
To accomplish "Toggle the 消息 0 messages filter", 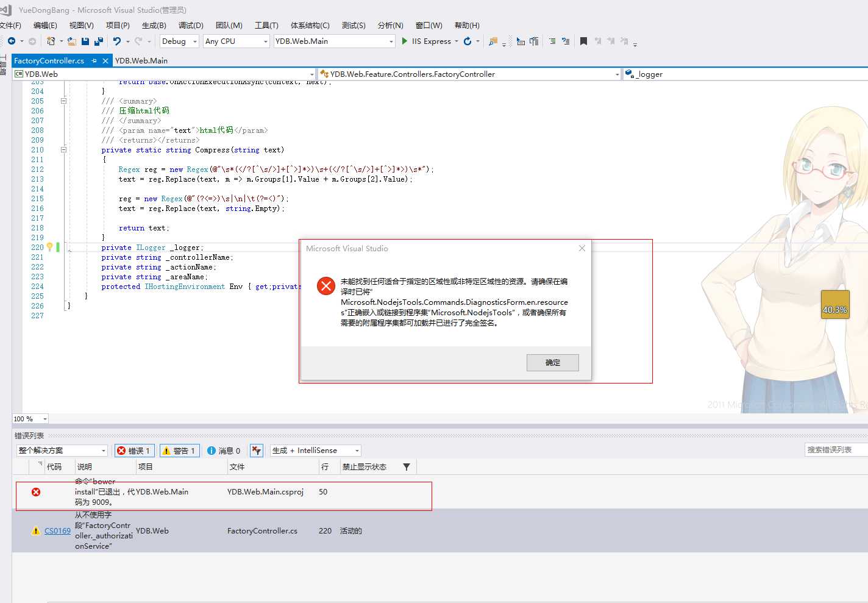I will (224, 451).
